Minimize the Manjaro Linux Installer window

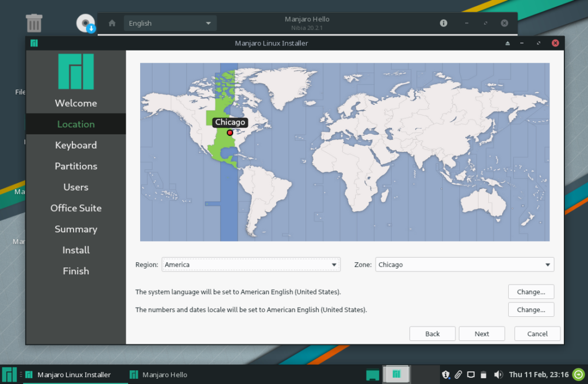point(521,43)
